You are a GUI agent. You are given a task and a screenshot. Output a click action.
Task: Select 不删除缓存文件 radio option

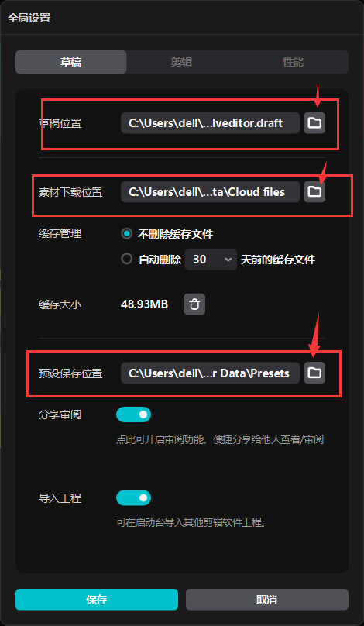tap(127, 234)
